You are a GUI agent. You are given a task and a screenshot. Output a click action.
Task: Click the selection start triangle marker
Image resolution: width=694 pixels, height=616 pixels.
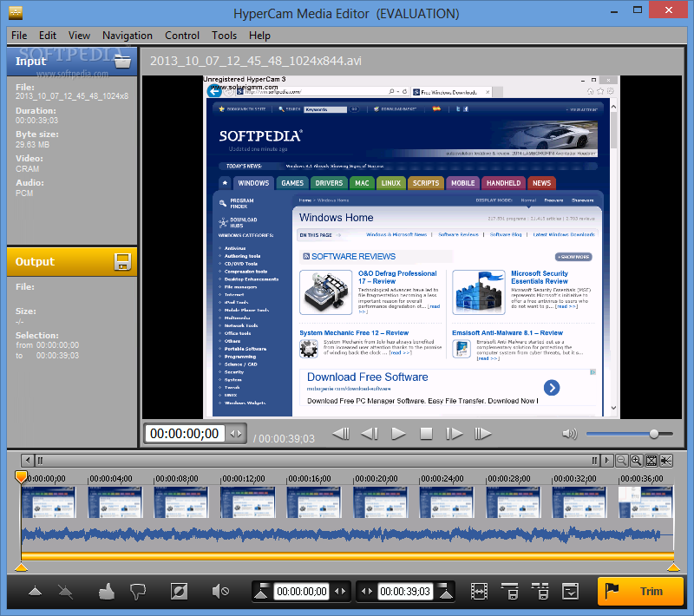[21, 567]
